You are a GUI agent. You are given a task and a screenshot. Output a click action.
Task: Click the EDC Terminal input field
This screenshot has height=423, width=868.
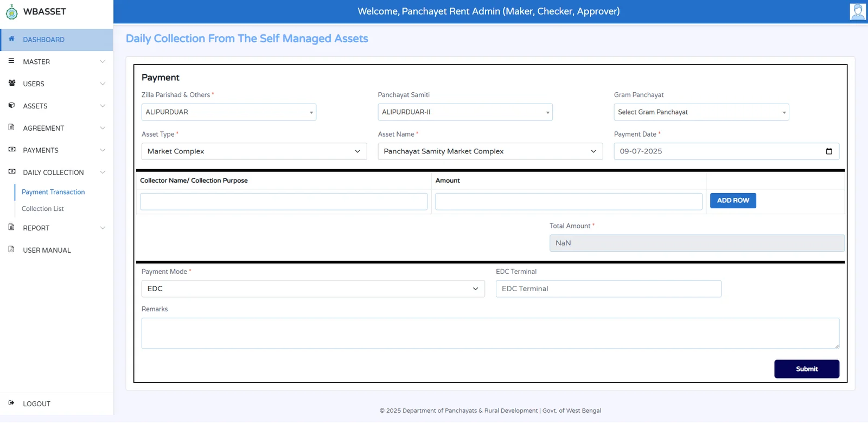tap(608, 289)
